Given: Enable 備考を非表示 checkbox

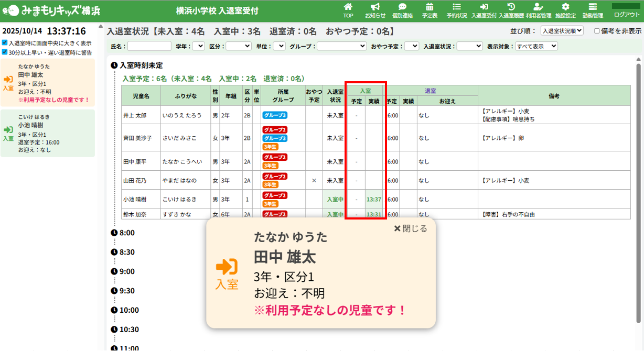Looking at the screenshot, I should (597, 31).
